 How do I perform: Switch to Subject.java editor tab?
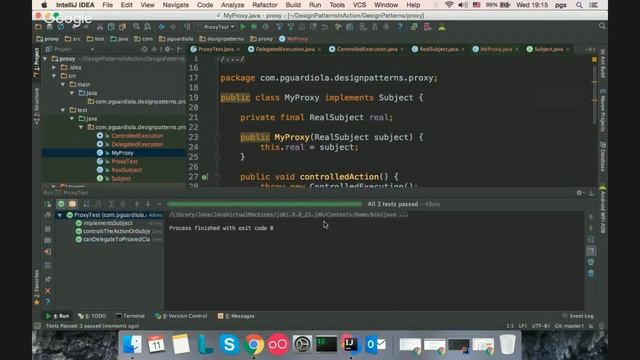[548, 49]
